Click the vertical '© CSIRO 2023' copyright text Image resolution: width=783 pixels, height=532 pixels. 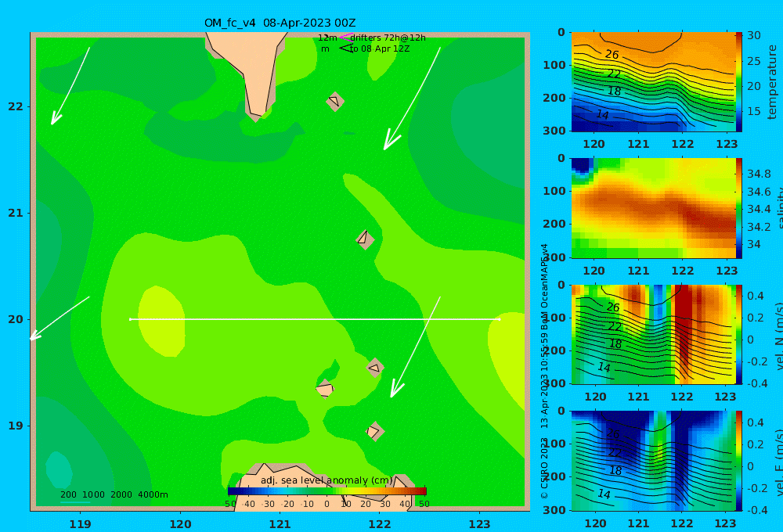click(544, 468)
